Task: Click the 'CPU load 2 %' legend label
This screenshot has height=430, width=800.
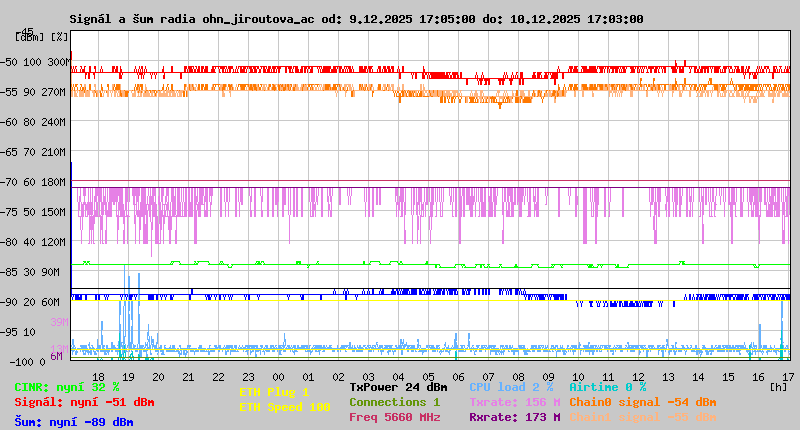Action: [x=511, y=387]
